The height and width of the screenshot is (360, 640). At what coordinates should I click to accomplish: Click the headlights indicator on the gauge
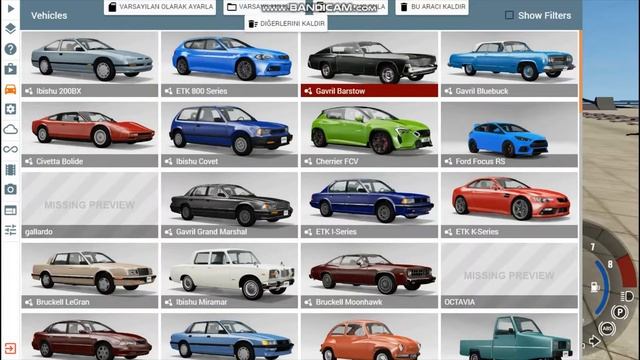[x=627, y=296]
